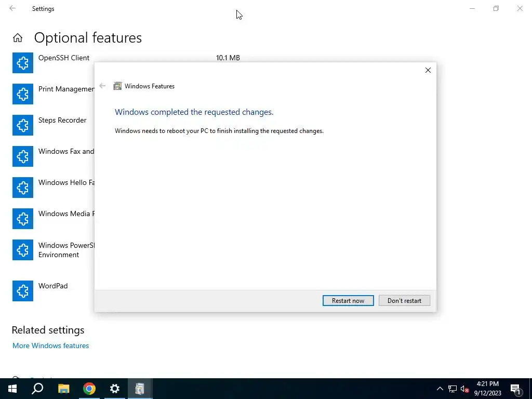
Task: Close the Settings window
Action: (x=520, y=8)
